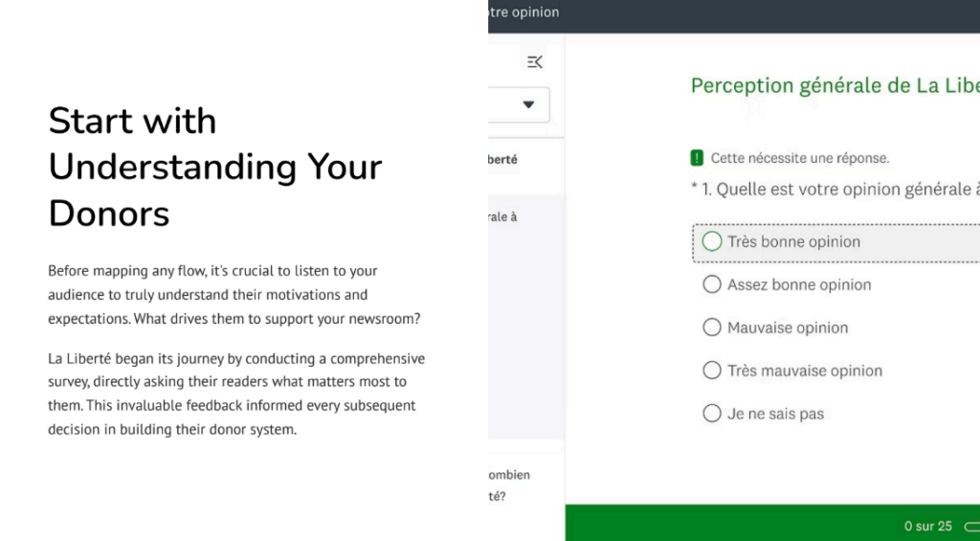This screenshot has width=980, height=541.
Task: Select the highlighted 'rale à' sidebar question
Action: pos(502,217)
